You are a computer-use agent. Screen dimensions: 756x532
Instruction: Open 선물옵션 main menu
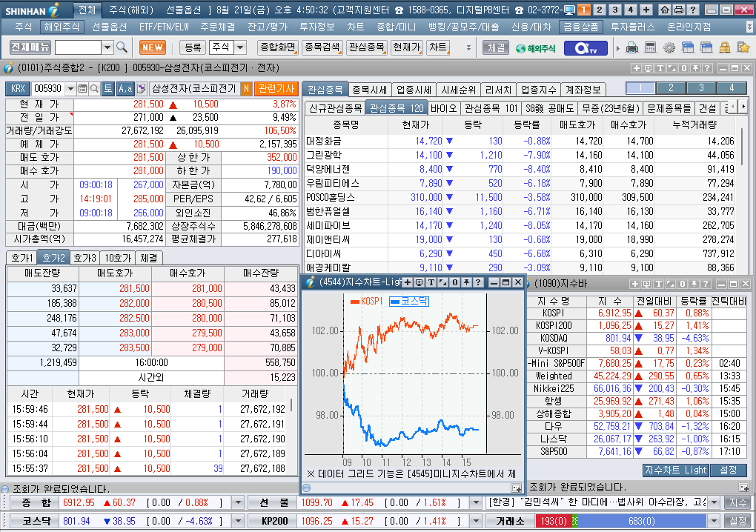[x=109, y=27]
